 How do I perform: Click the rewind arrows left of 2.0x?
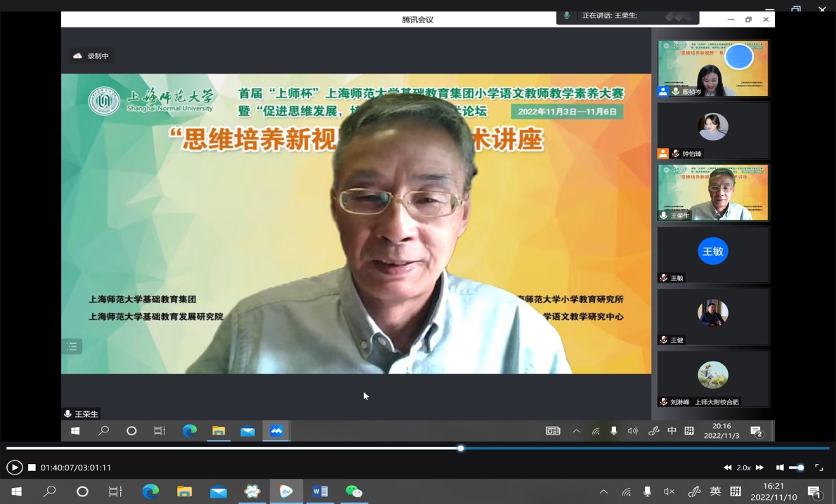[x=727, y=467]
